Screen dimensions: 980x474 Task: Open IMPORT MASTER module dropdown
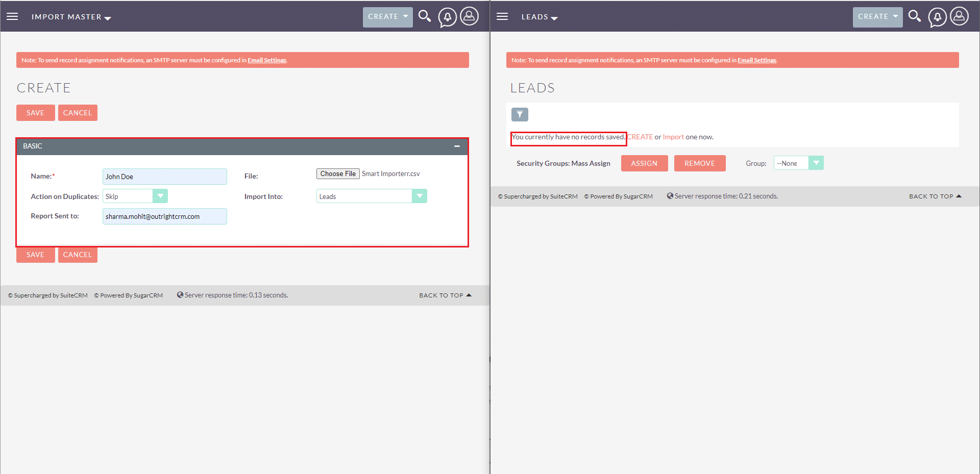coord(71,17)
